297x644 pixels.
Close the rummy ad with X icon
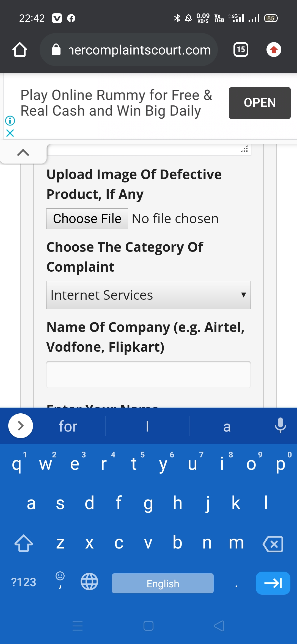point(10,133)
